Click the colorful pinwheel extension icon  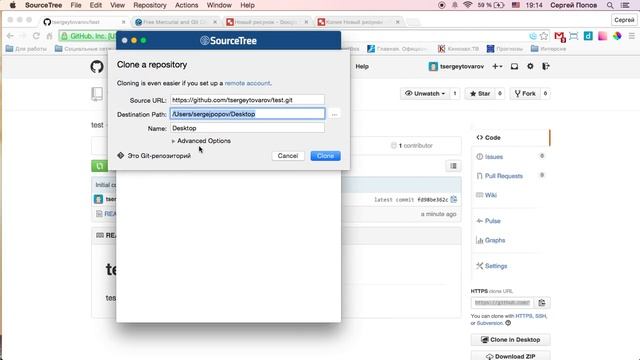click(617, 36)
